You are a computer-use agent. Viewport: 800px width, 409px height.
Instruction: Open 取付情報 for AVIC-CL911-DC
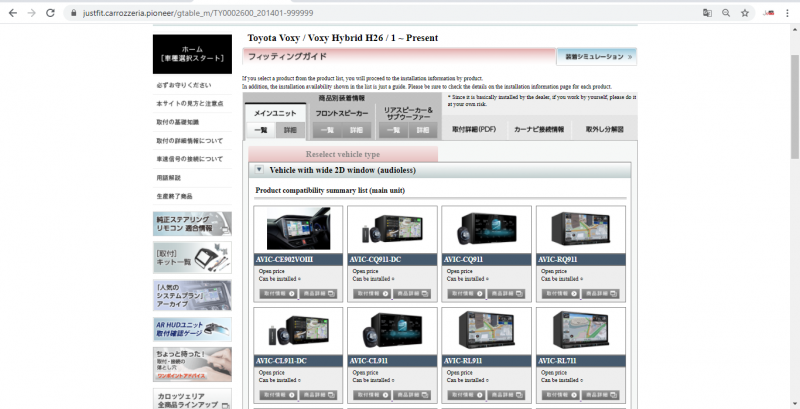tap(279, 395)
